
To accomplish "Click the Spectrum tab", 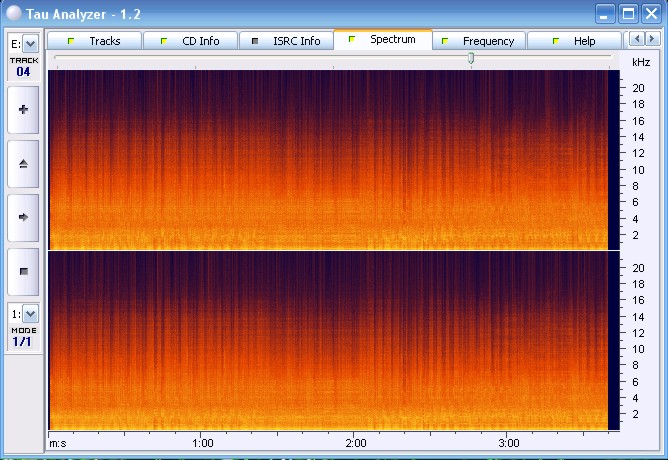I will (x=383, y=40).
